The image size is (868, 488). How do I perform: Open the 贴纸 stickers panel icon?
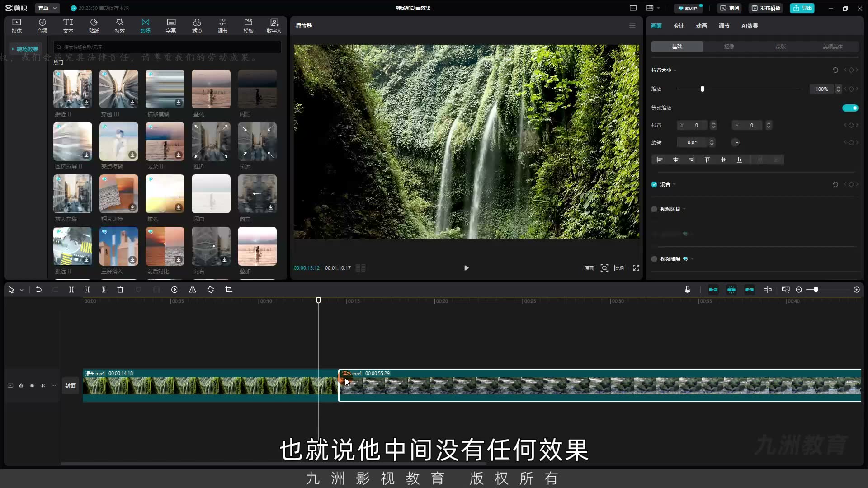coord(94,26)
